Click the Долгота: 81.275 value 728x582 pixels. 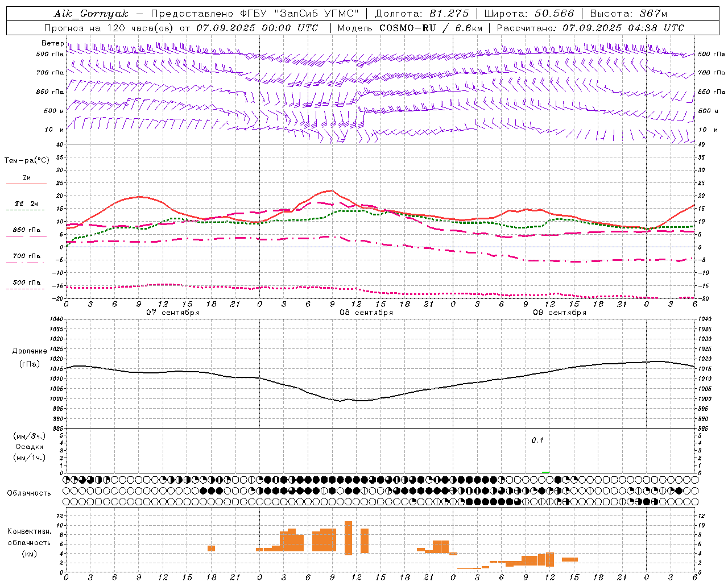(422, 14)
